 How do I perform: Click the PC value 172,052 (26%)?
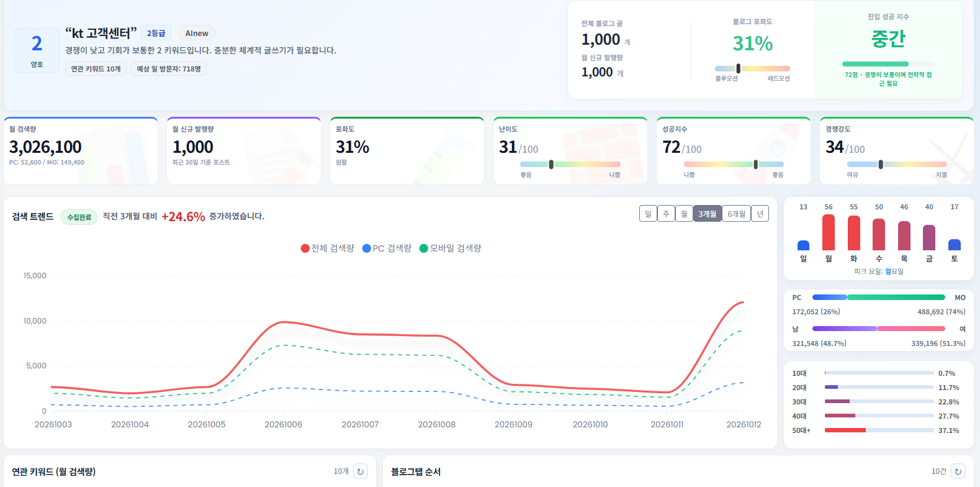coord(816,312)
